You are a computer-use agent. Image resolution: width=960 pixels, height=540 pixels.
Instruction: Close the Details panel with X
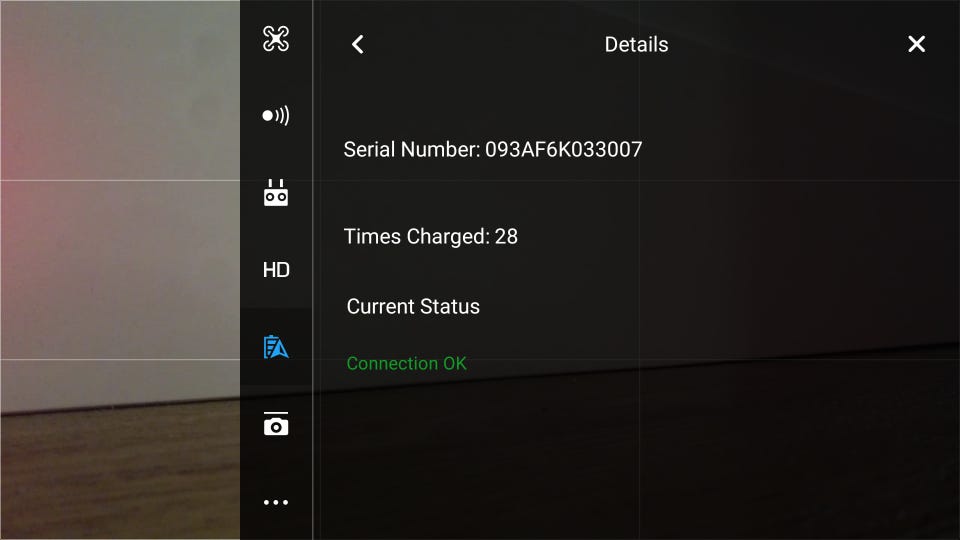pos(917,44)
